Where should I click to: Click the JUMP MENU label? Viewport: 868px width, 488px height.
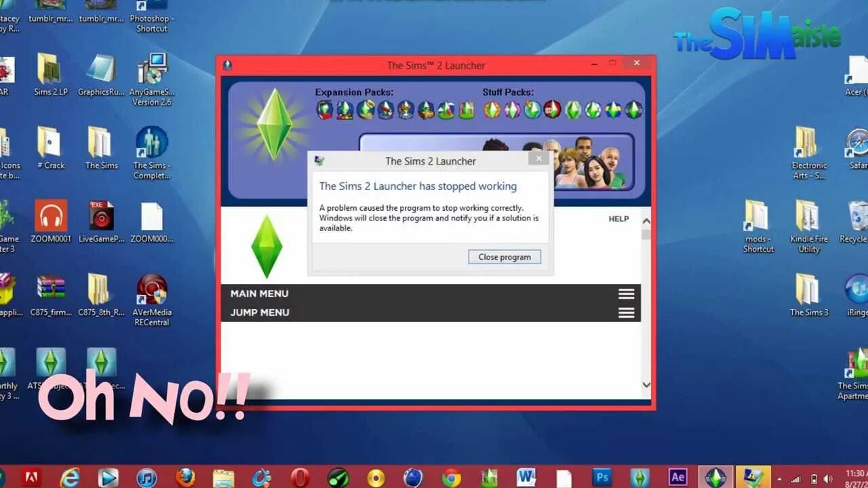260,312
